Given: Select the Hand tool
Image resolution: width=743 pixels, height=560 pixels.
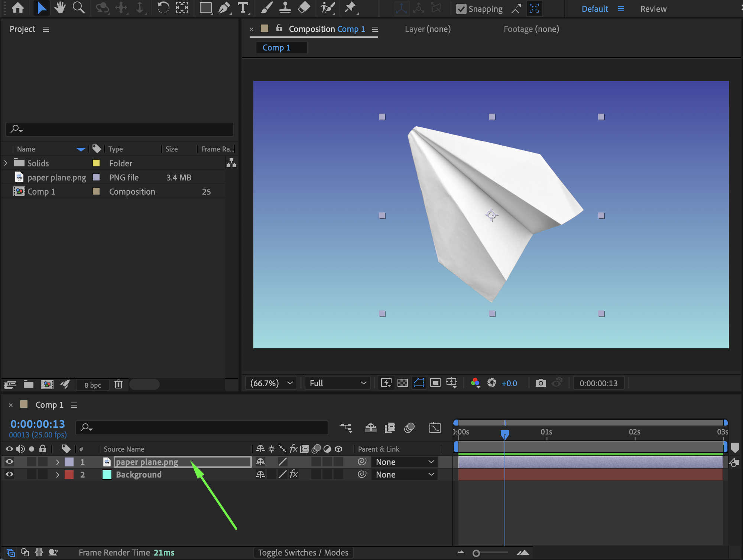Looking at the screenshot, I should [x=59, y=8].
